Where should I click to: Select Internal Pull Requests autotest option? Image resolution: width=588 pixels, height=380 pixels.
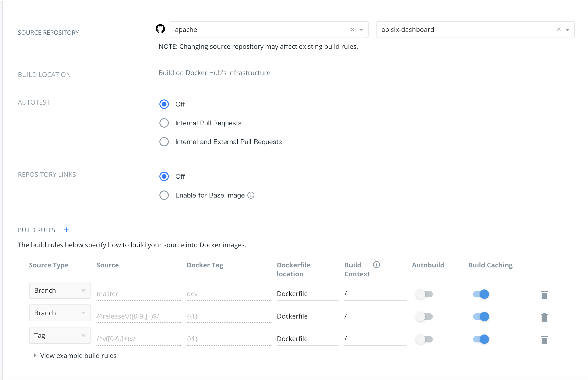164,123
